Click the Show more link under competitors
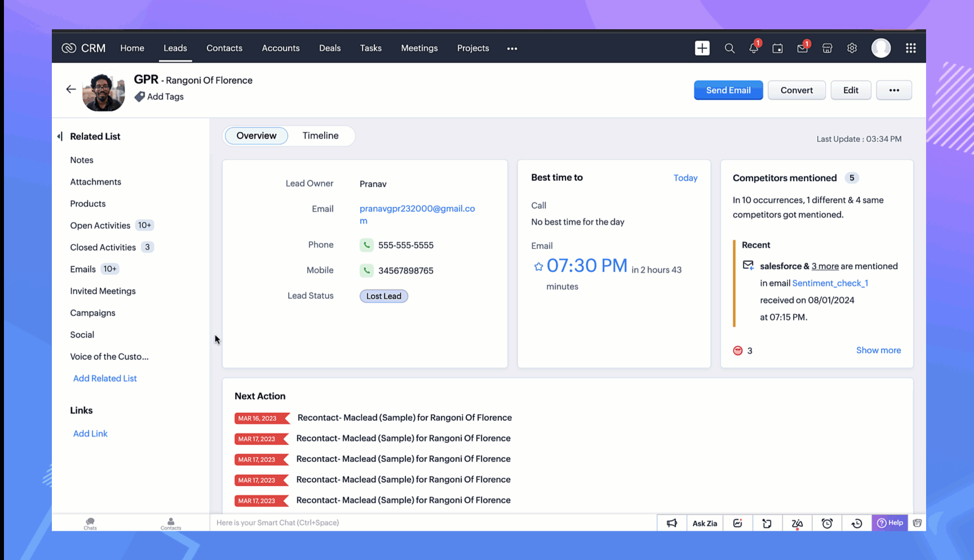Screen dimensions: 974x560 [878, 350]
